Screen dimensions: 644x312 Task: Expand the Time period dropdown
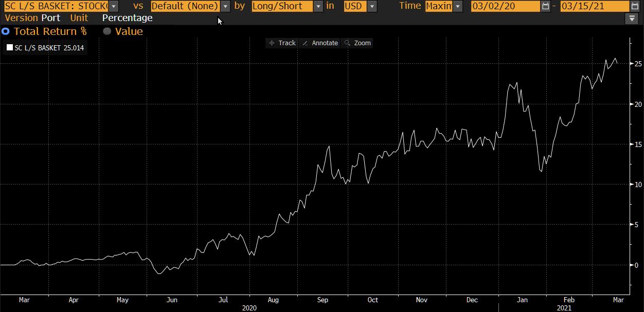point(457,6)
